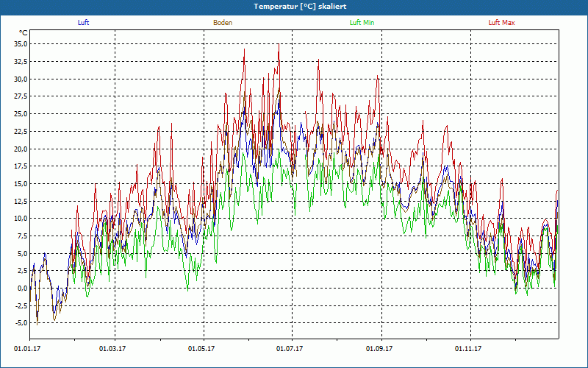This screenshot has height=368, width=588.
Task: Click the 01.07.17 date label
Action: pos(290,349)
